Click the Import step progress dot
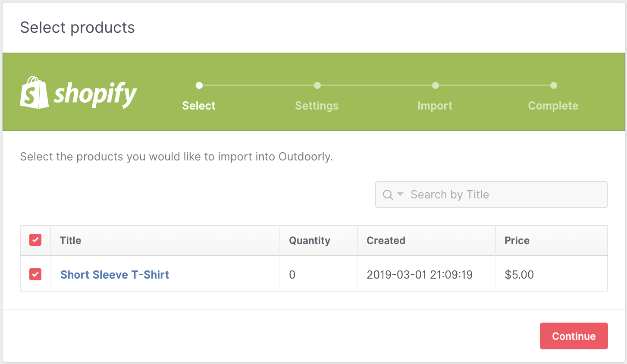The width and height of the screenshot is (627, 364). coord(436,85)
